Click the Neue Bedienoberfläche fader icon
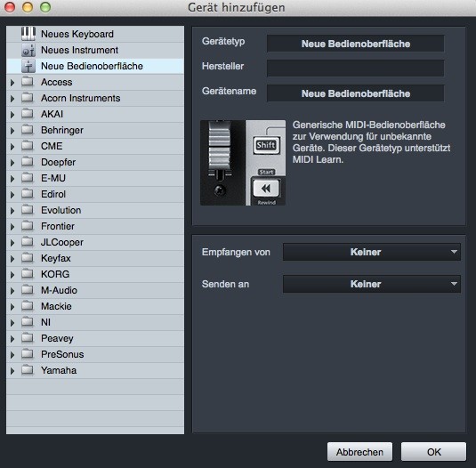The image size is (476, 468). 28,66
